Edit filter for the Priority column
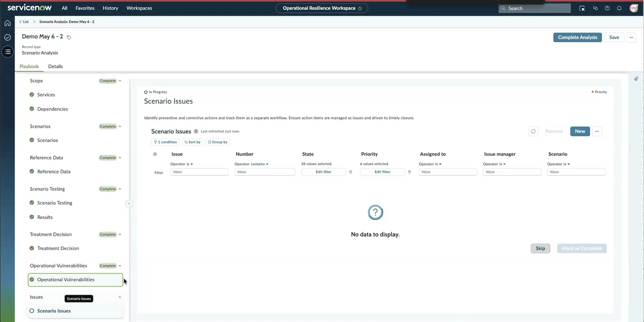This screenshot has width=644, height=322. click(x=383, y=172)
